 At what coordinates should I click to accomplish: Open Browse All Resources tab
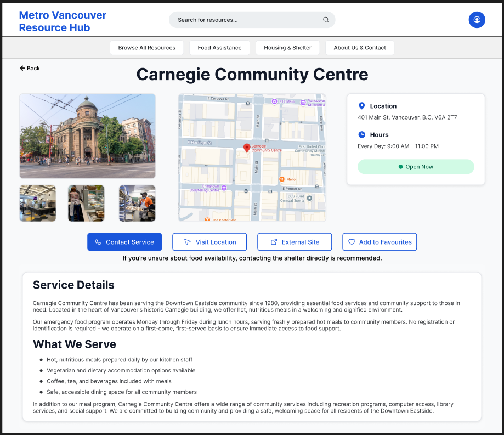point(146,48)
